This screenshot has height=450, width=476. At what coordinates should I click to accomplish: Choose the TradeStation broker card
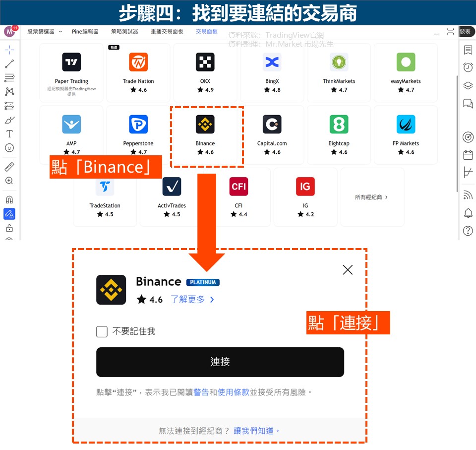(105, 197)
